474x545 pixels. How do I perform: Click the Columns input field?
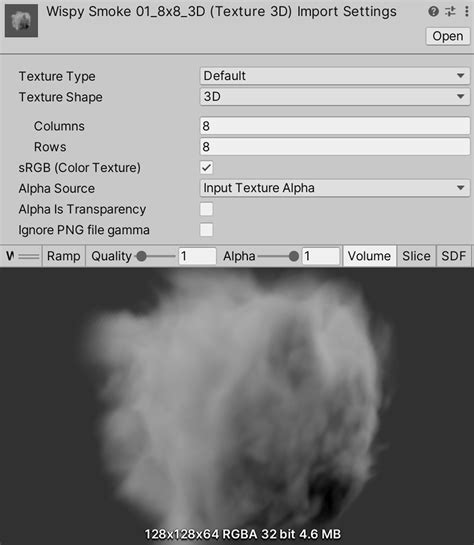pyautogui.click(x=335, y=126)
